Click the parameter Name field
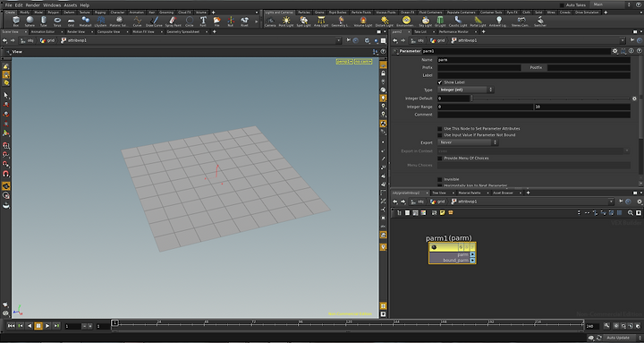The height and width of the screenshot is (343, 644). [x=533, y=60]
